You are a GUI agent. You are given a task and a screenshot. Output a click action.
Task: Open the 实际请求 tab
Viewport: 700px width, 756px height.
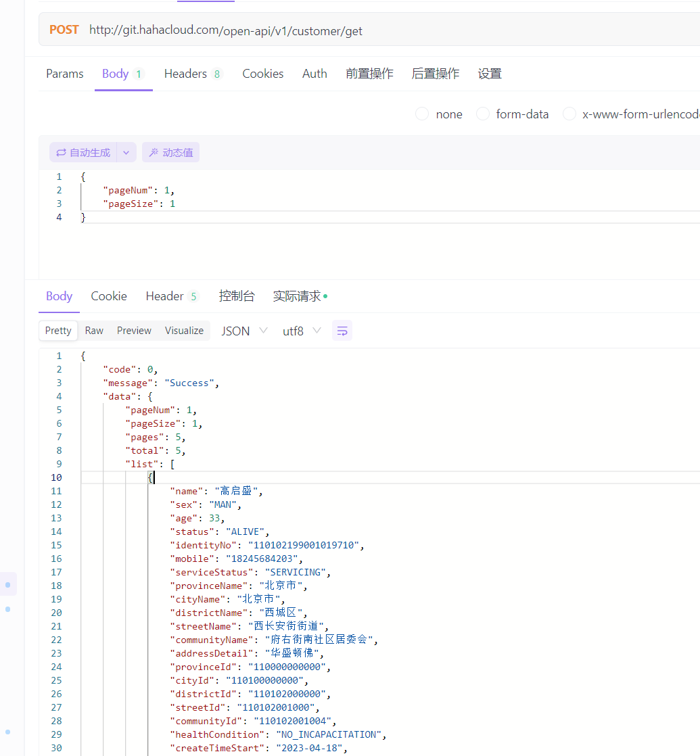(x=300, y=296)
